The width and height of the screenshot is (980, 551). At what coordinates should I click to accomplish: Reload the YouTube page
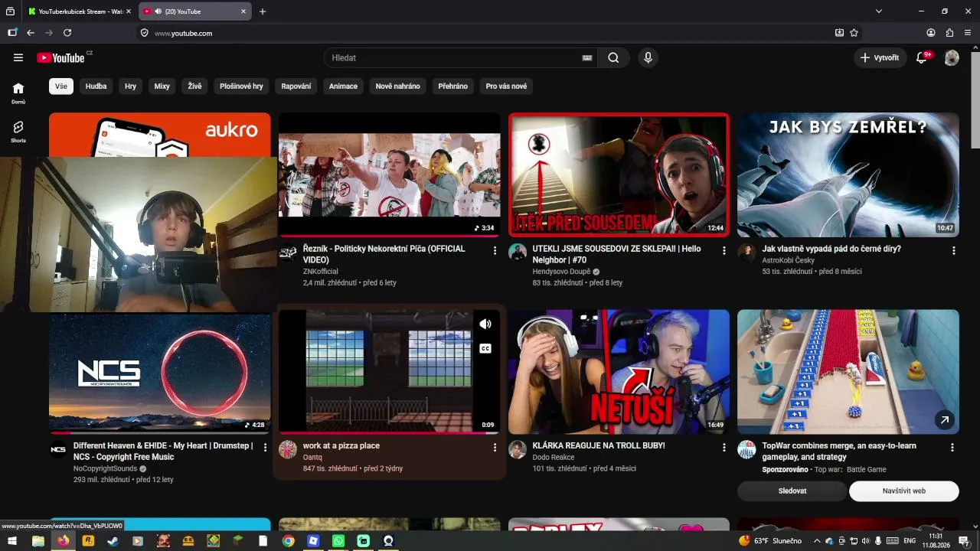tap(67, 33)
